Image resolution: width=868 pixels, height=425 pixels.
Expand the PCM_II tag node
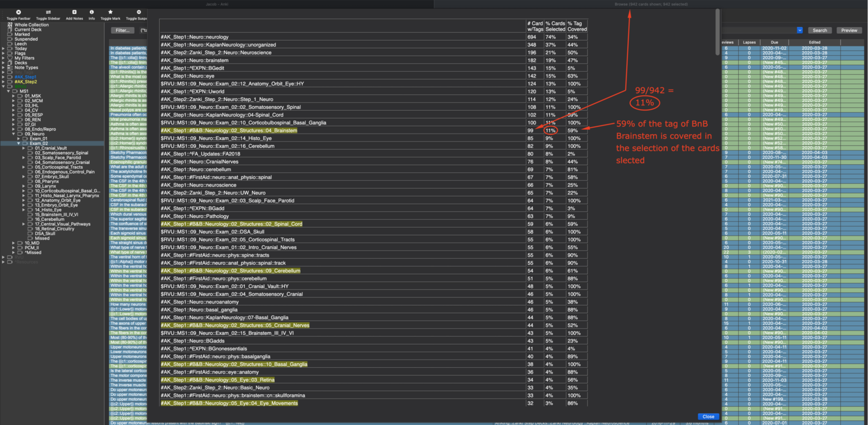(x=13, y=248)
